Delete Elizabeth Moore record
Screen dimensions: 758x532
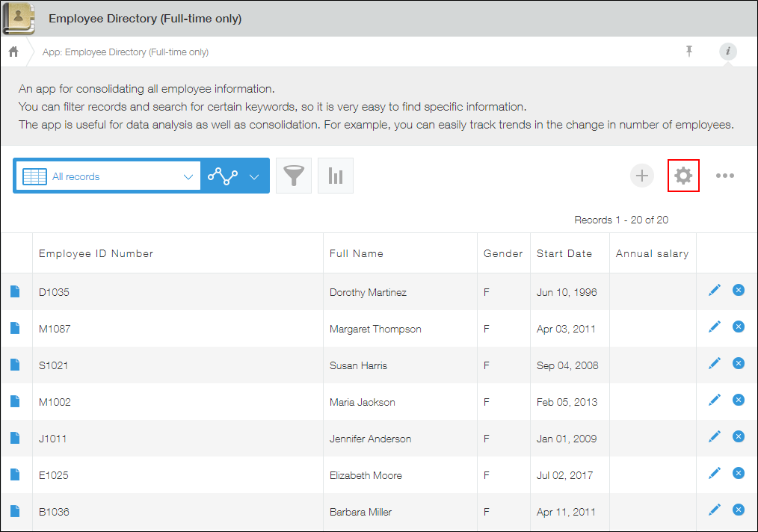[x=739, y=473]
